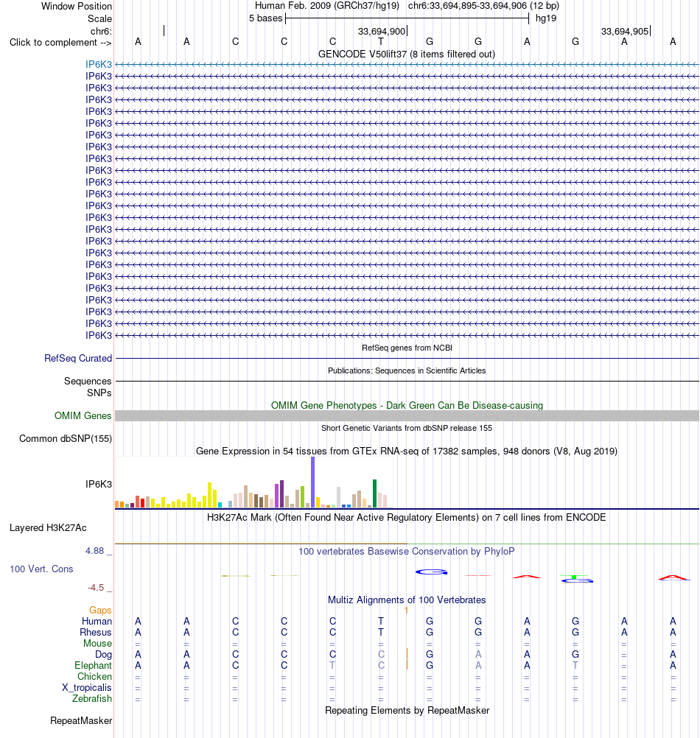Open the 'H3K27Ac Mark' ENCODE track title
The width and height of the screenshot is (700, 738).
coord(407,517)
